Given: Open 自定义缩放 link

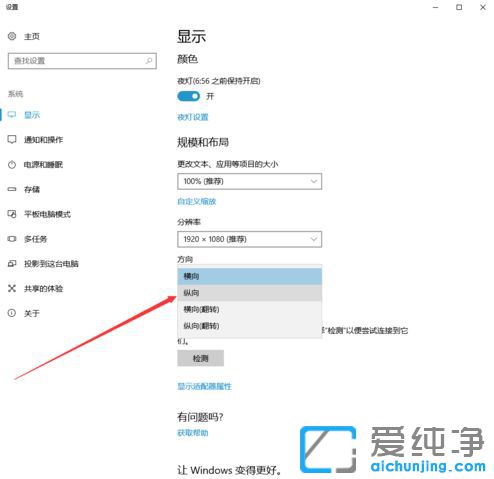Looking at the screenshot, I should point(197,201).
